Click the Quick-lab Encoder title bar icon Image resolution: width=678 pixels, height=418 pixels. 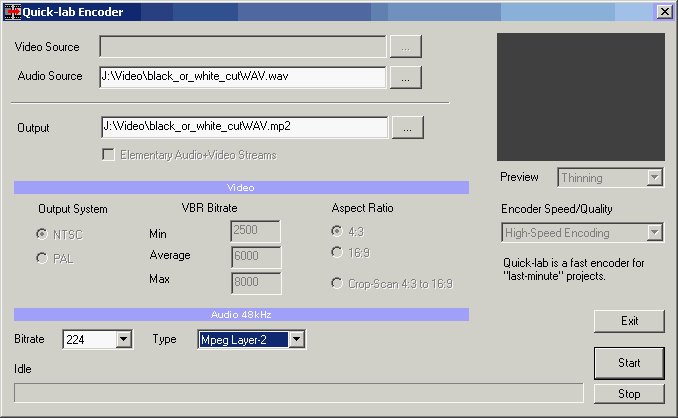[13, 12]
